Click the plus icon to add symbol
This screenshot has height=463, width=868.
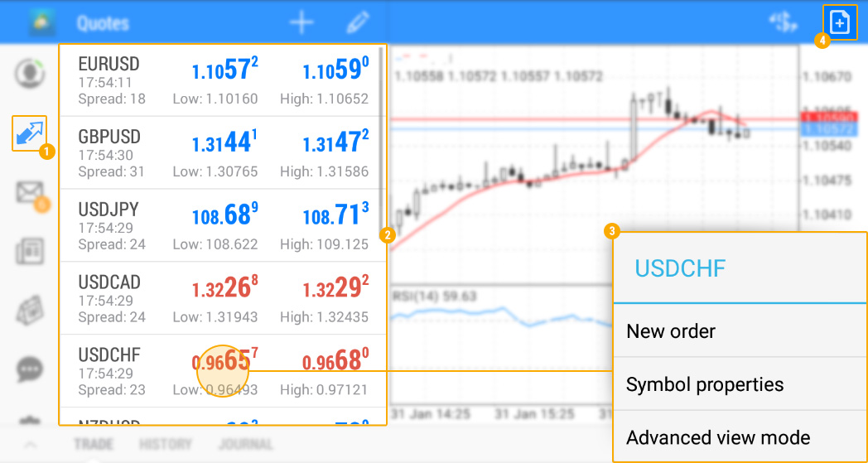[301, 22]
